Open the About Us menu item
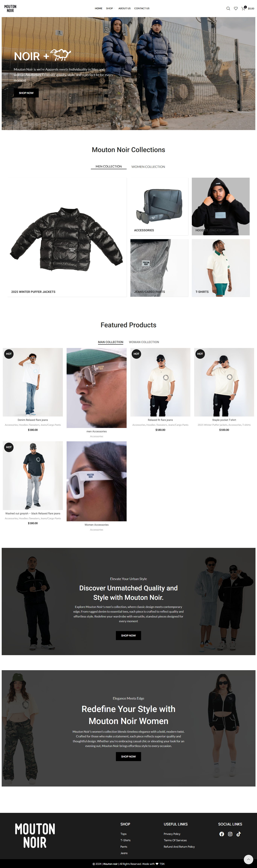This screenshot has width=257, height=868. pos(124,8)
